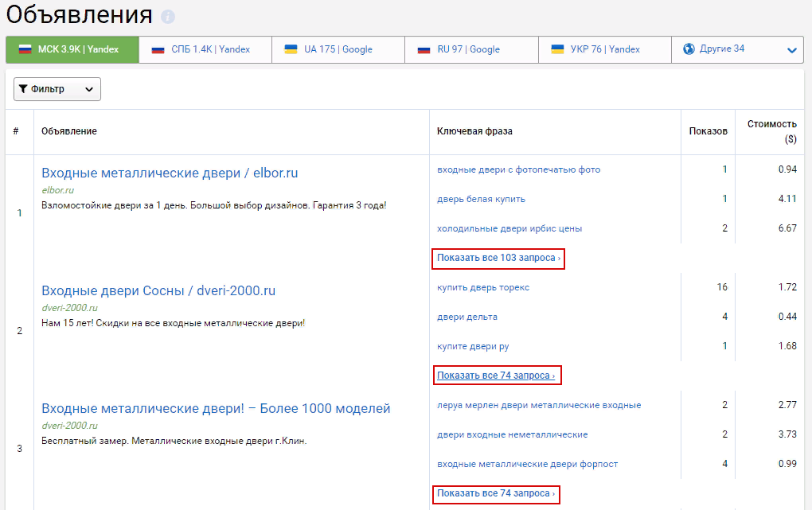812x510 pixels.
Task: Click the info icon next to Объявления heading
Action: coord(168,17)
